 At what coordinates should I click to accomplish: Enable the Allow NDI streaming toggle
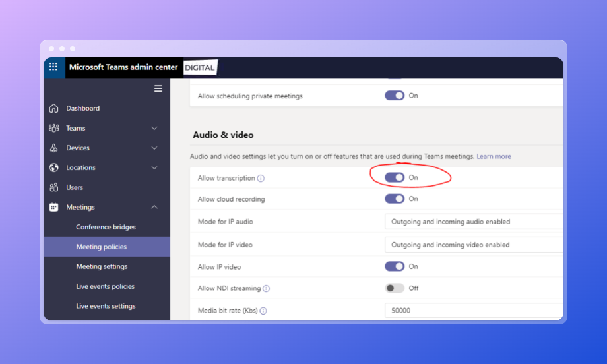395,288
